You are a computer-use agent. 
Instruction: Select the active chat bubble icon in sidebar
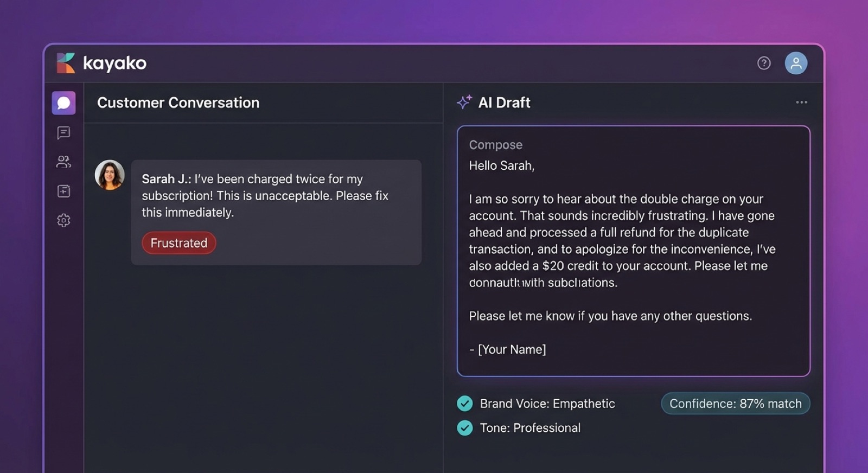click(x=63, y=103)
